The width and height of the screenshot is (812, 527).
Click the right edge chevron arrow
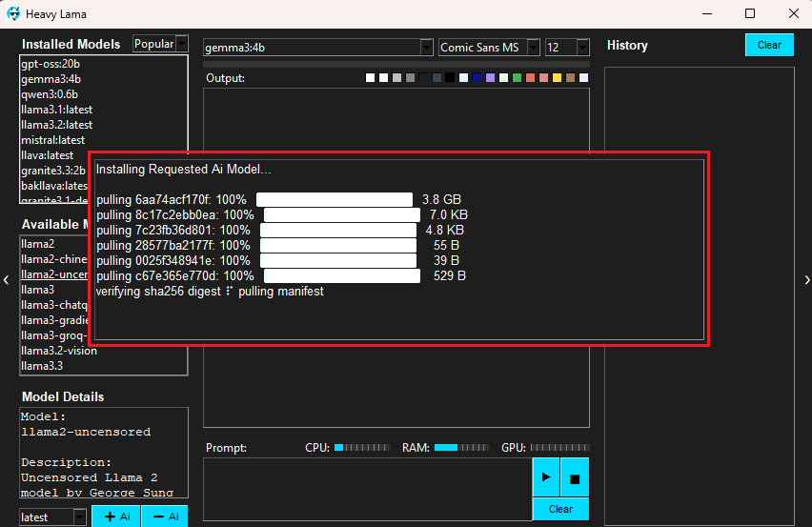click(807, 280)
